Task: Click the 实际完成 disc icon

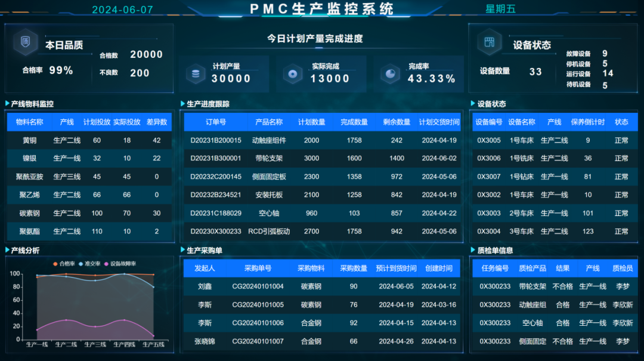Action: click(292, 73)
